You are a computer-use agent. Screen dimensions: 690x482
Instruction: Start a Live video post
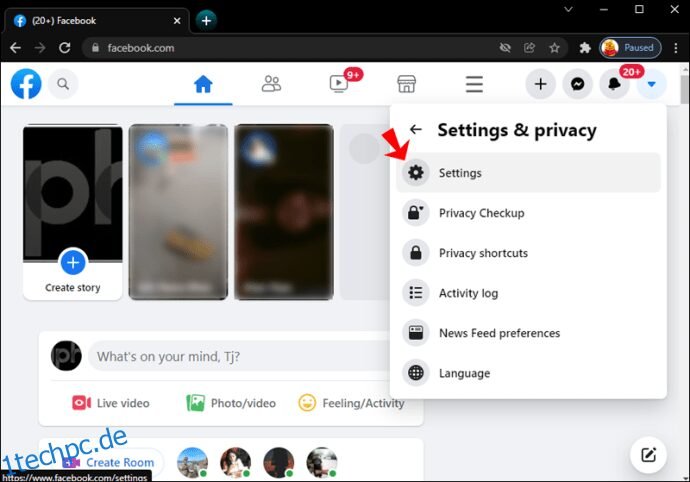111,403
